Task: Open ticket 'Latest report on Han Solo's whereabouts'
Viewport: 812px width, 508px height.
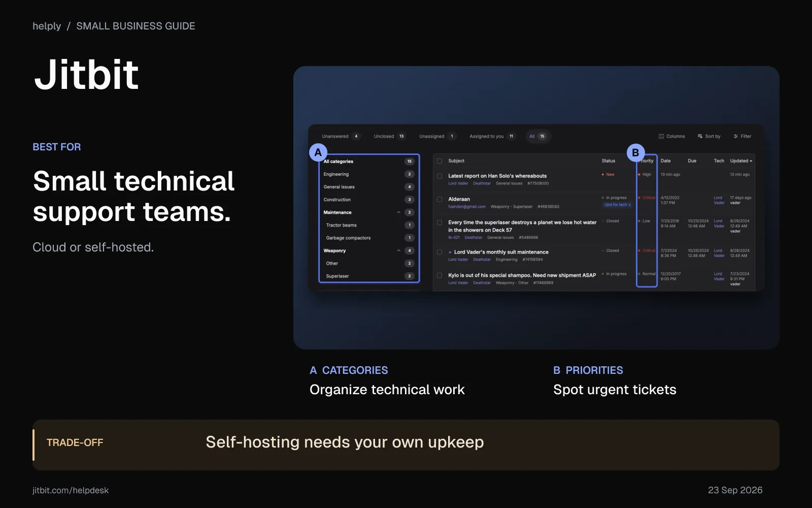Action: [x=497, y=176]
